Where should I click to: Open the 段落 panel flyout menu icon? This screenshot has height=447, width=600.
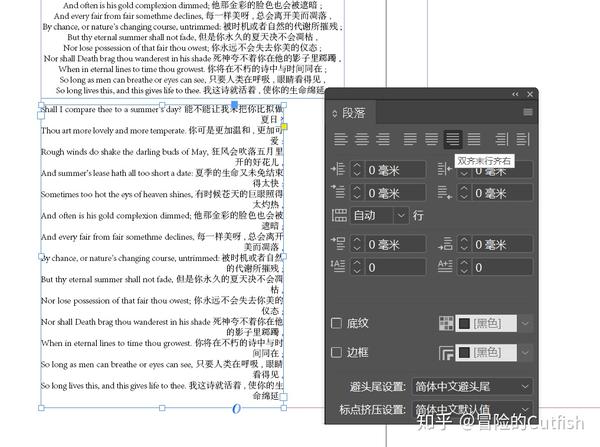pyautogui.click(x=528, y=112)
